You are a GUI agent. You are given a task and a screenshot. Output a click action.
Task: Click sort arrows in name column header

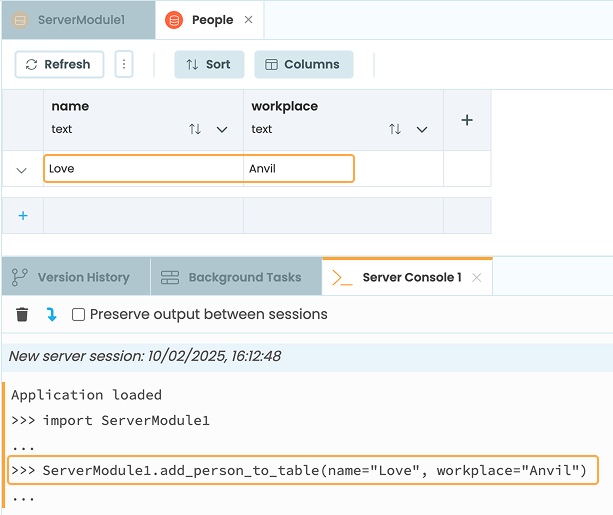coord(195,129)
